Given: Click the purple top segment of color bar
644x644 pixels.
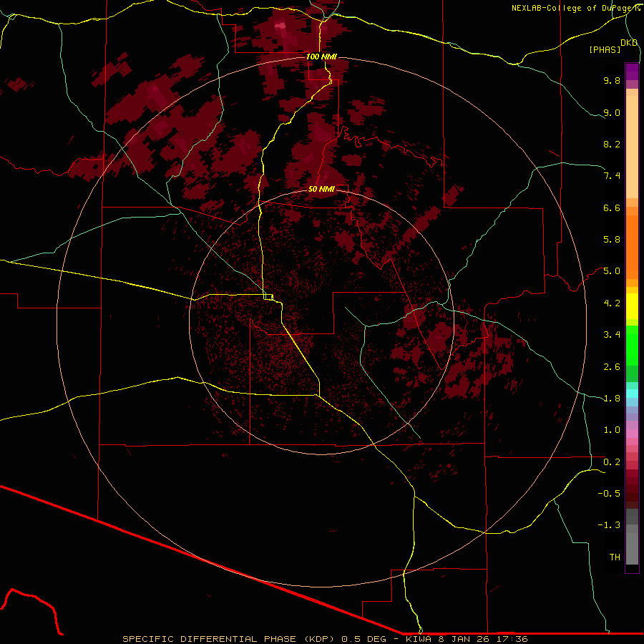Looking at the screenshot, I should pos(632,72).
